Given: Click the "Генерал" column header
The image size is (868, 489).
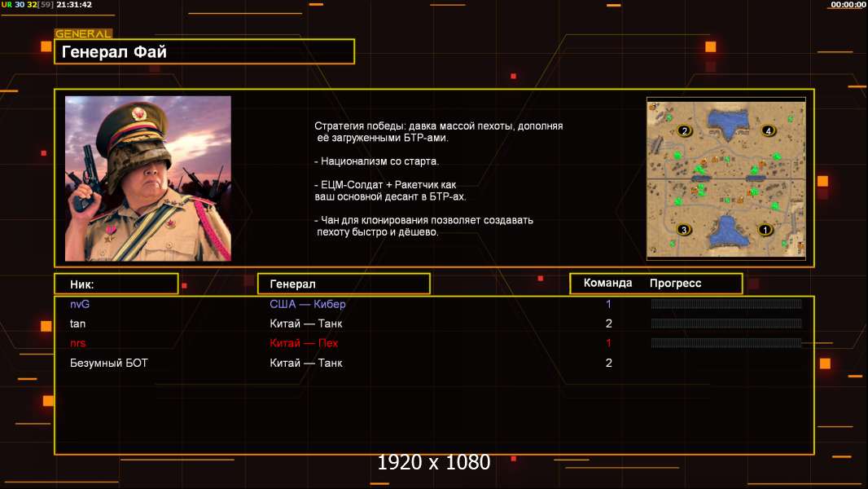Looking at the screenshot, I should click(344, 284).
